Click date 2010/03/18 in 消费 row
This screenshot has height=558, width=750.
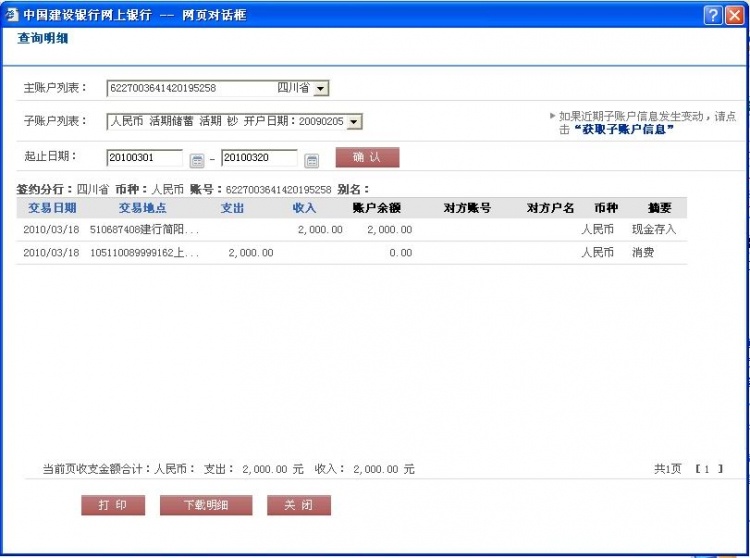click(51, 253)
